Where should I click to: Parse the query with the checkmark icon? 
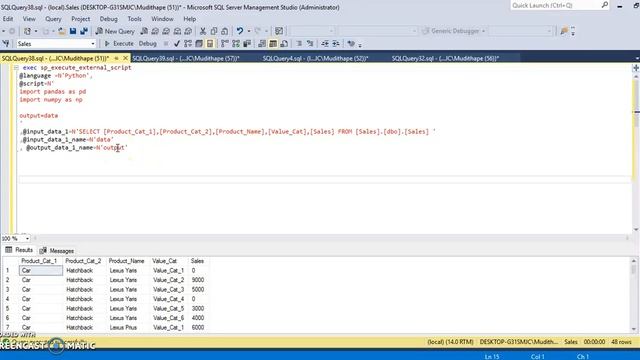coord(177,44)
